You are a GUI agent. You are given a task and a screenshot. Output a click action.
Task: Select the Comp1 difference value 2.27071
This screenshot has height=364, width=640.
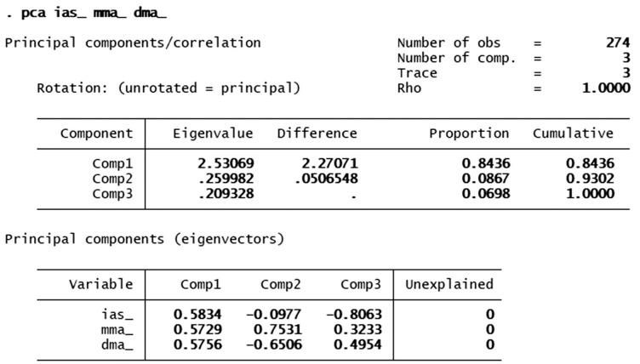pyautogui.click(x=329, y=162)
